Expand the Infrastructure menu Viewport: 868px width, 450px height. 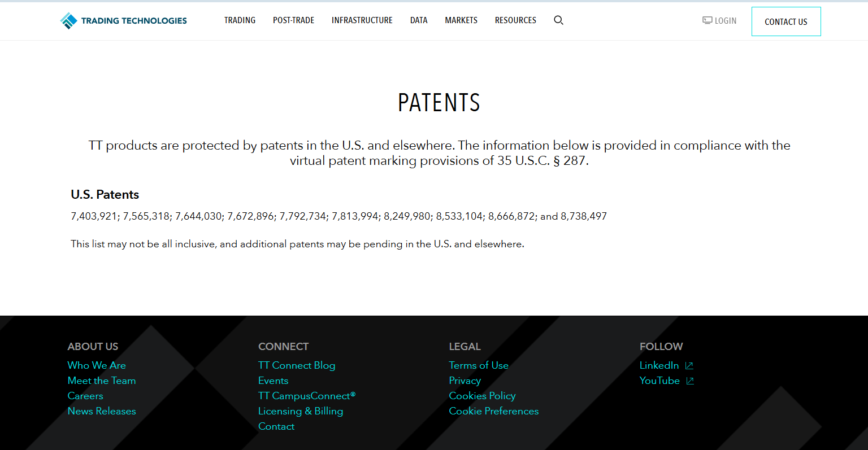[362, 20]
